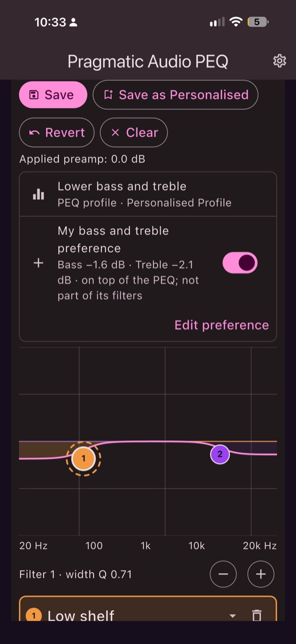Tap the battery indicator in status bar
The height and width of the screenshot is (644, 296).
(x=258, y=22)
